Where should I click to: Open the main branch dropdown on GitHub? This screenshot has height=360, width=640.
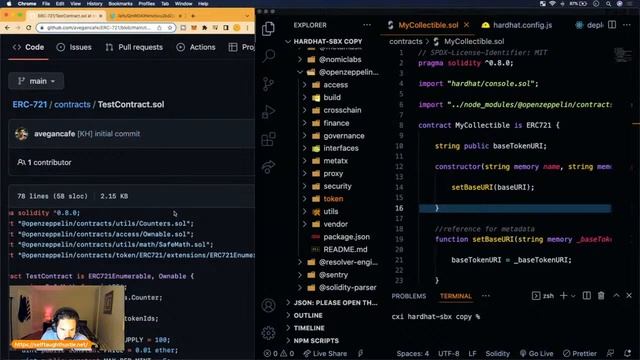36,81
